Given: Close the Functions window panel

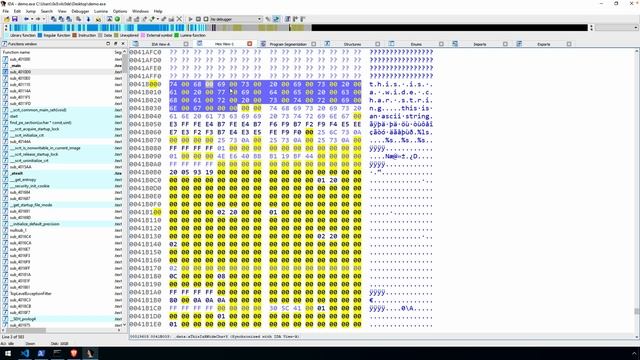Looking at the screenshot, I should click(x=123, y=44).
